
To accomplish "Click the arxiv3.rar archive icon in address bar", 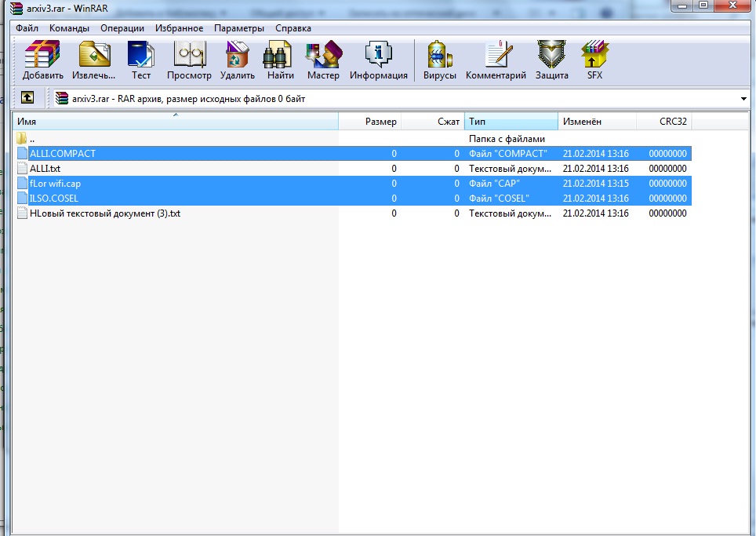I will [x=62, y=98].
